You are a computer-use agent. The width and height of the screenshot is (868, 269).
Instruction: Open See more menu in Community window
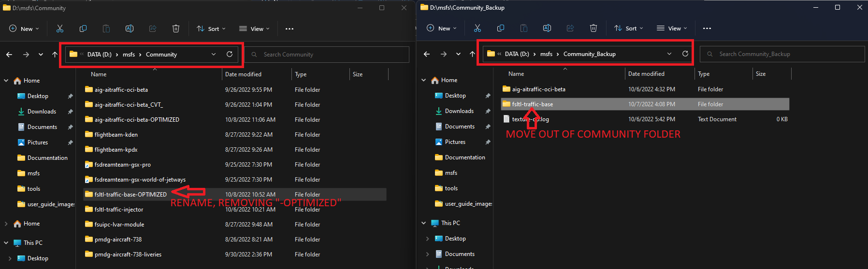tap(289, 29)
